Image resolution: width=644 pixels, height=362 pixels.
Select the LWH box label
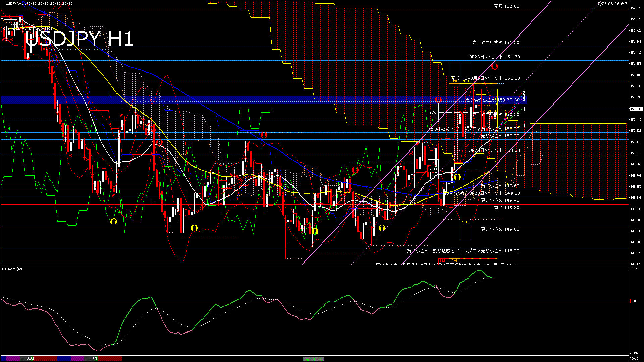pyautogui.click(x=454, y=81)
